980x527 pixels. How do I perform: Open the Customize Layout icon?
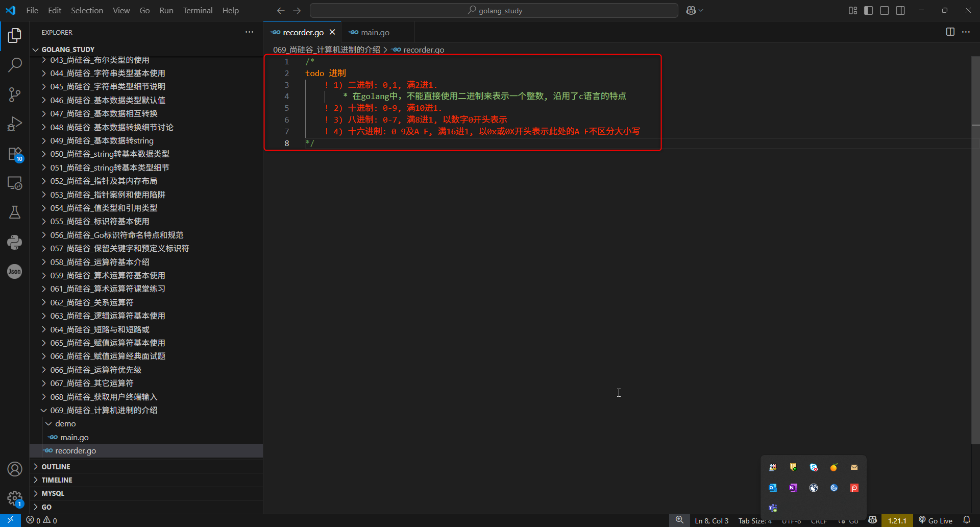[853, 10]
